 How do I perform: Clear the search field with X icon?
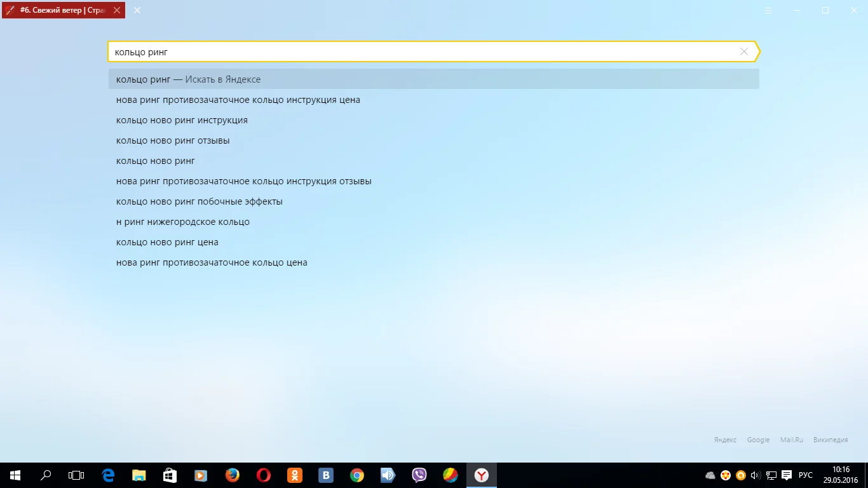click(744, 51)
